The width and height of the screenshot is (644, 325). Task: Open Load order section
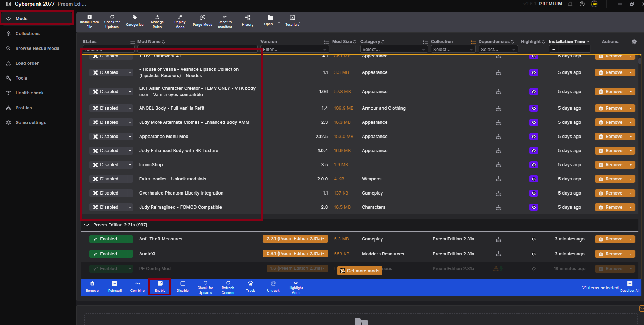[27, 63]
